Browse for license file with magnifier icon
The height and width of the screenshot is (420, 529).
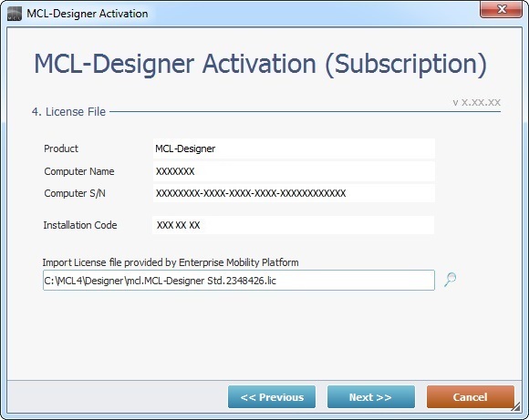pyautogui.click(x=450, y=280)
